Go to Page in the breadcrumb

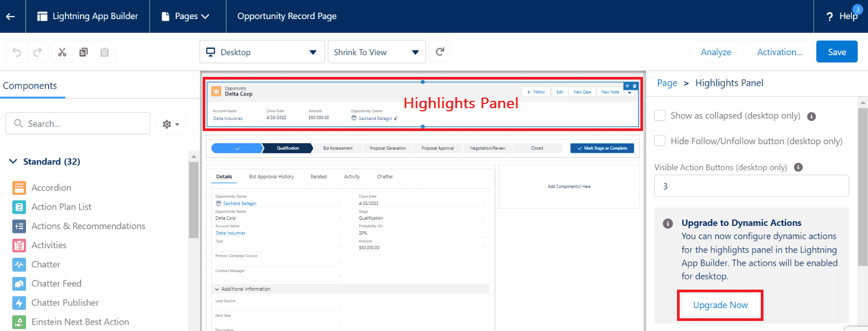click(x=667, y=83)
